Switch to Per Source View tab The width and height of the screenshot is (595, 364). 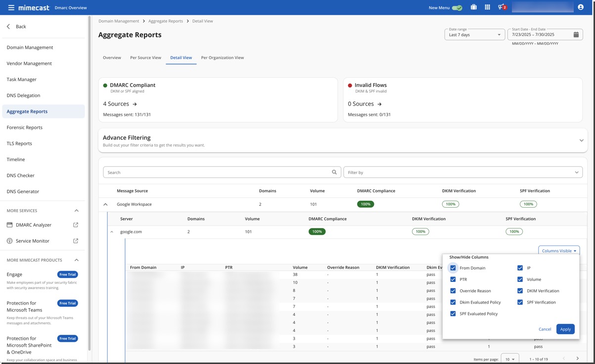[145, 58]
